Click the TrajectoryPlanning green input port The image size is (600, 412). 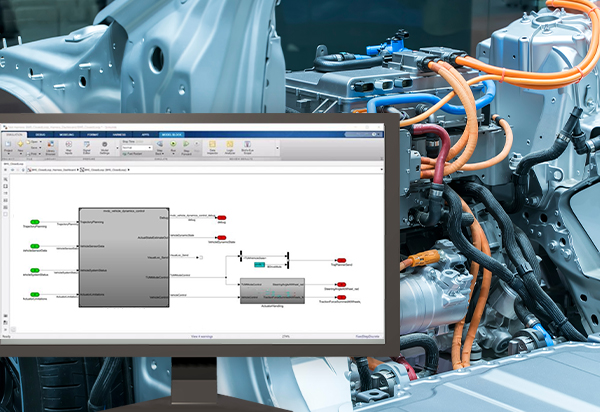point(34,221)
